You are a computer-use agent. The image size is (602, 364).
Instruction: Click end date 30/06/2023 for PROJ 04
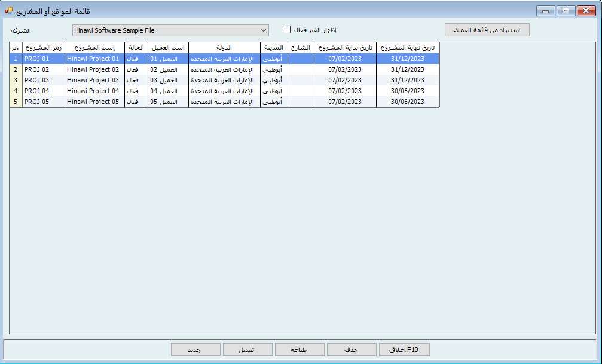(408, 91)
